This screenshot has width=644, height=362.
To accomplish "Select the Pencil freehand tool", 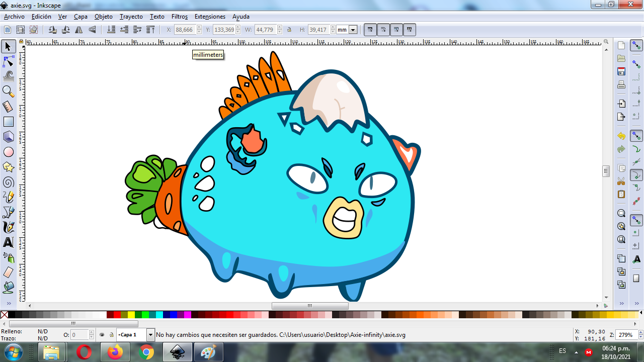I will (8, 197).
